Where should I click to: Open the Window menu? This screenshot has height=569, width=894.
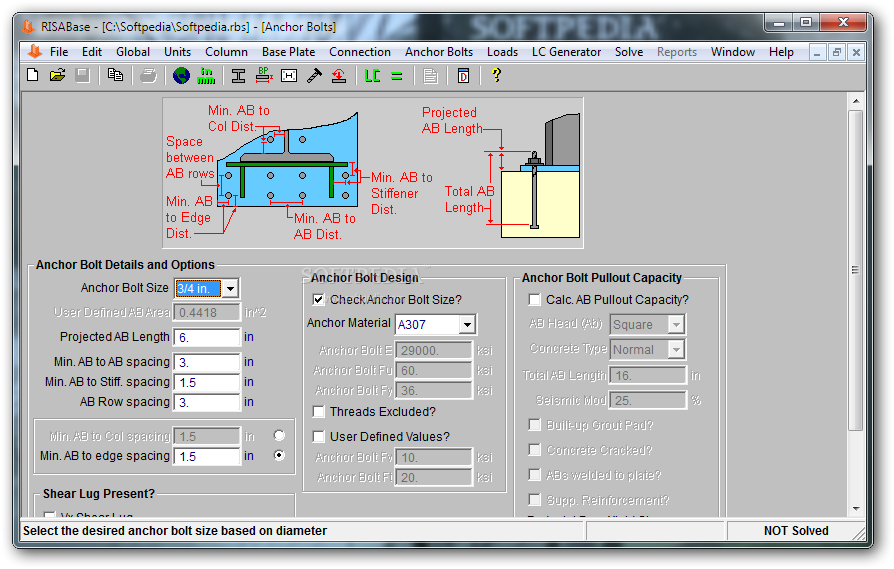[x=733, y=52]
